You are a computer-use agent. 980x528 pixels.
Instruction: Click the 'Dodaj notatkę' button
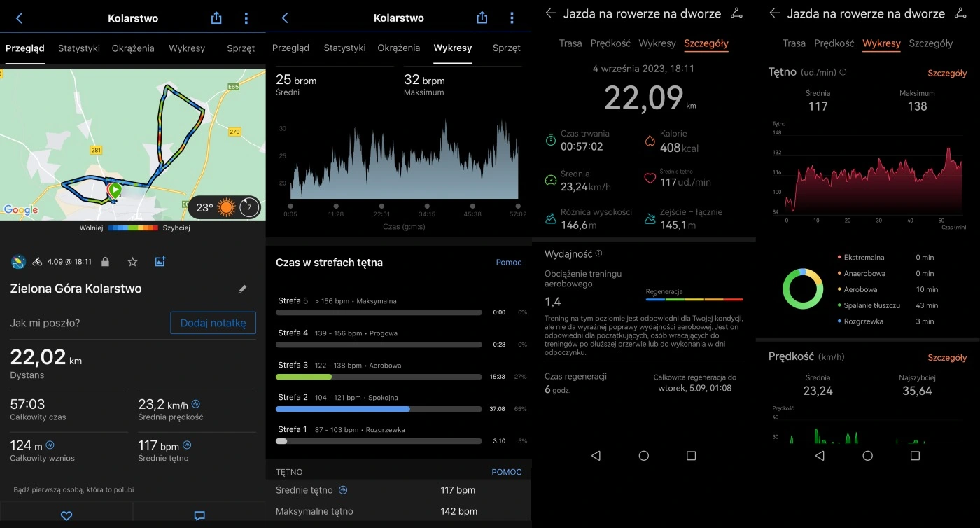[x=213, y=323]
